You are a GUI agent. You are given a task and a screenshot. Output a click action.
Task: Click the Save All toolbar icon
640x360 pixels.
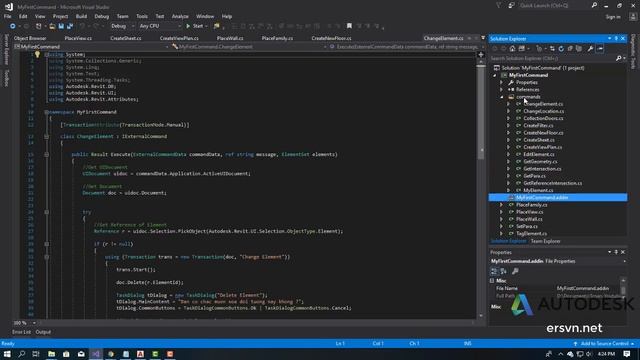coord(69,26)
